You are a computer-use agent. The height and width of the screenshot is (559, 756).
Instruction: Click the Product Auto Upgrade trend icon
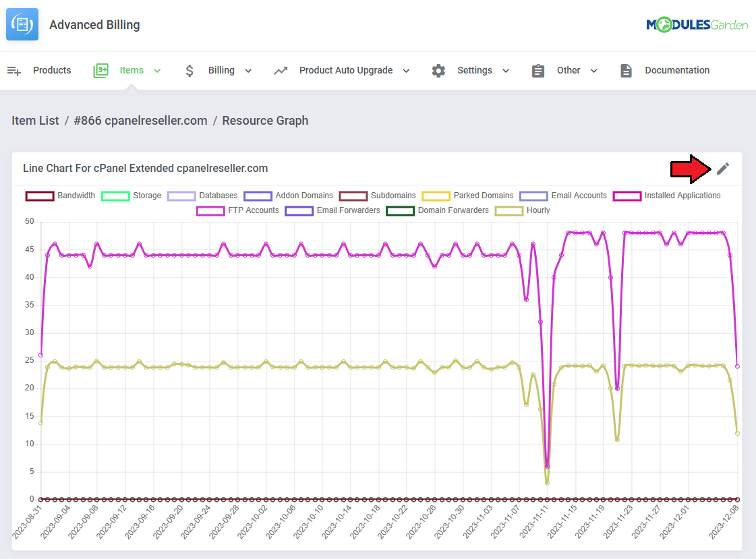click(x=281, y=71)
